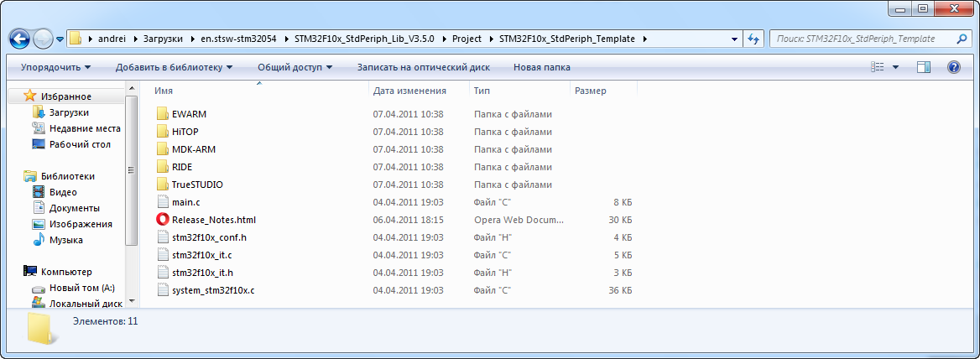Expand the recent pages arrow near Forward
This screenshot has height=359, width=980.
coord(60,39)
